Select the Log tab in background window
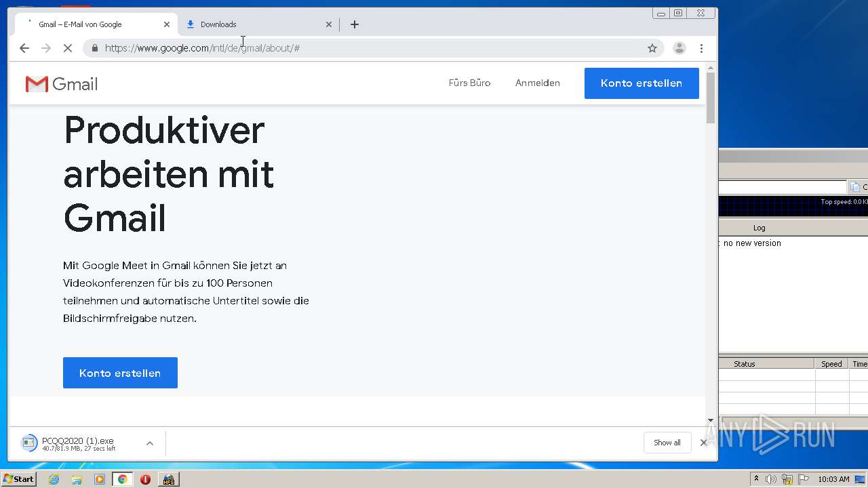Screen dimensions: 868x488 click(x=759, y=228)
